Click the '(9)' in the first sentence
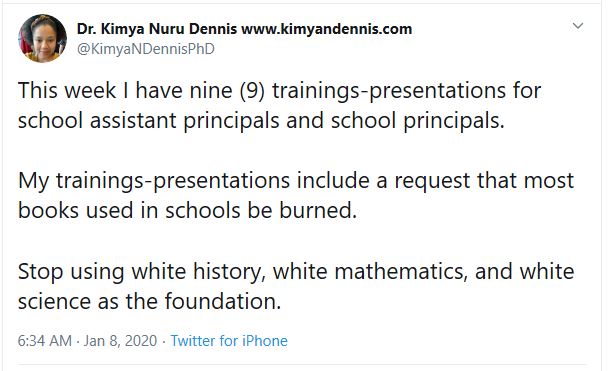Screen dimensions: 610x371 tap(252, 91)
